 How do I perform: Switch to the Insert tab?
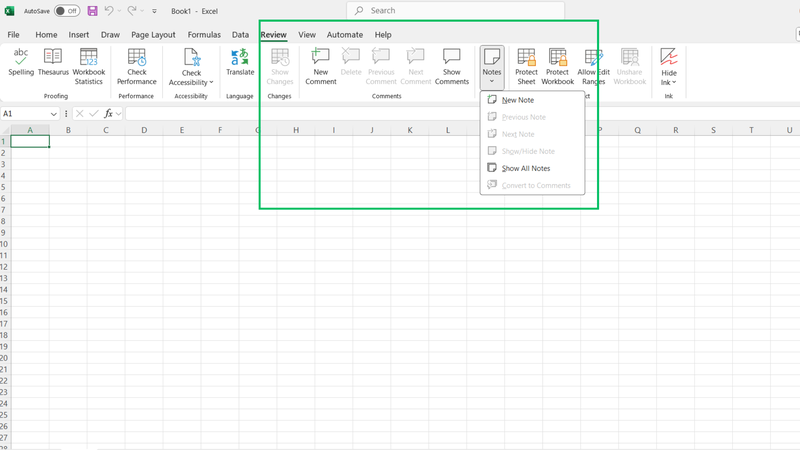pyautogui.click(x=79, y=35)
